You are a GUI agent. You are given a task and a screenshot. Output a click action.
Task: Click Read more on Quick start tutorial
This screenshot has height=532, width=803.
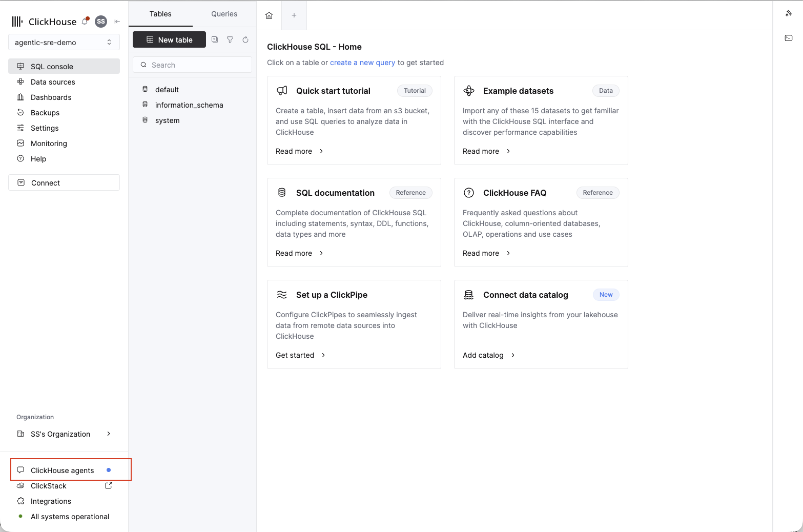[x=299, y=151]
